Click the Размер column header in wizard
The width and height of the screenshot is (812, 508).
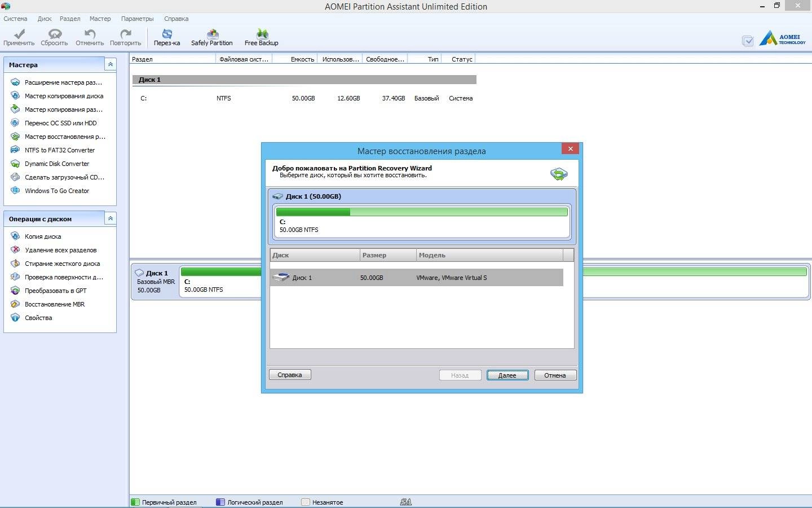coord(388,255)
